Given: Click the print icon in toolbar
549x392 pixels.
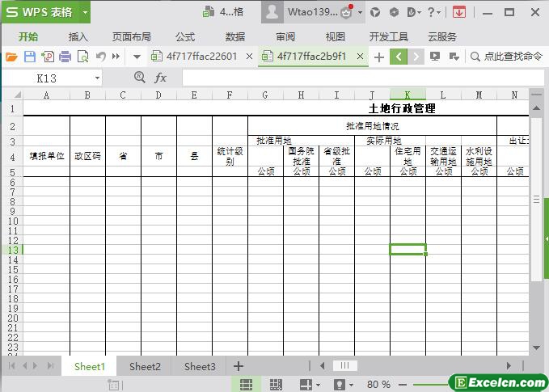Looking at the screenshot, I should 65,57.
